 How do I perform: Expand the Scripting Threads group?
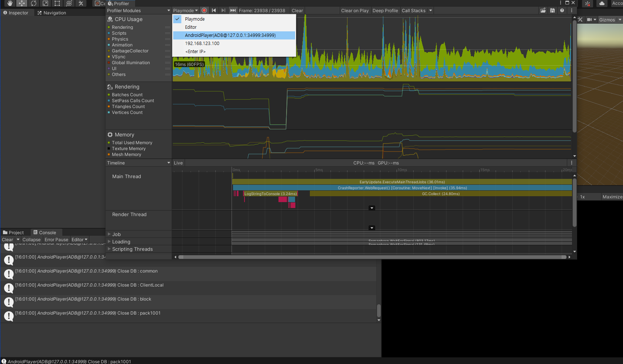click(109, 249)
